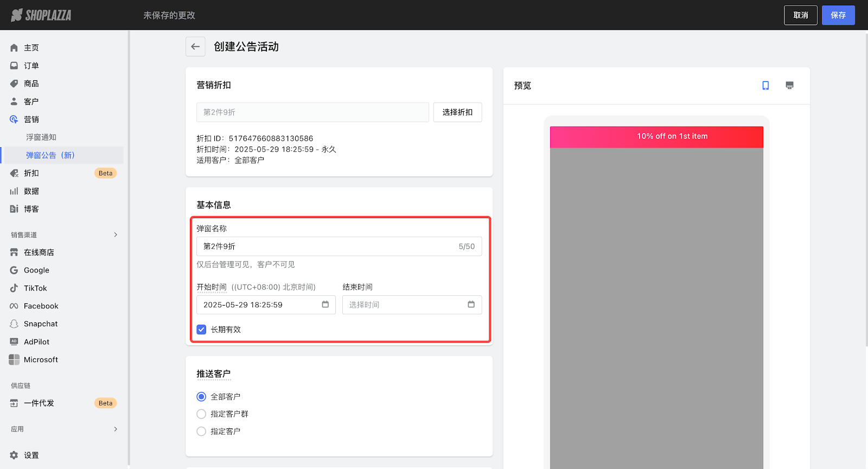The height and width of the screenshot is (469, 868).
Task: Click the 推送客户 section heading
Action: (214, 374)
